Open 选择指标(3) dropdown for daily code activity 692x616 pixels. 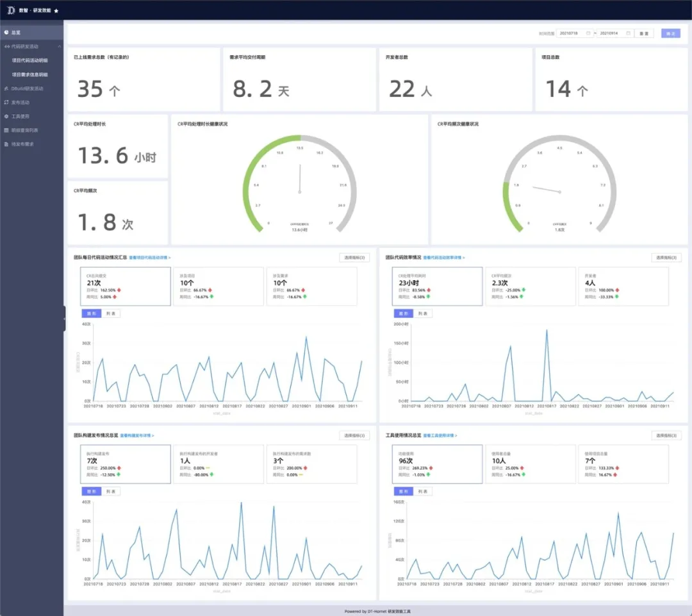tap(354, 258)
